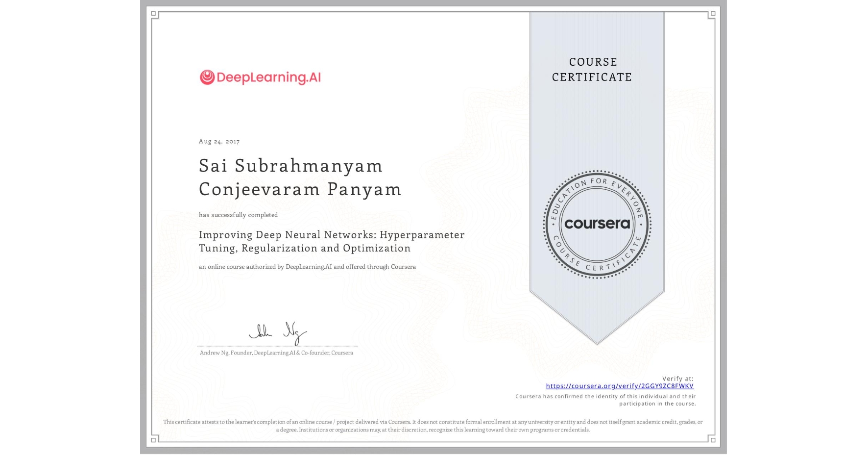
Task: Select the date text Aug 24, 2017
Action: 219,141
